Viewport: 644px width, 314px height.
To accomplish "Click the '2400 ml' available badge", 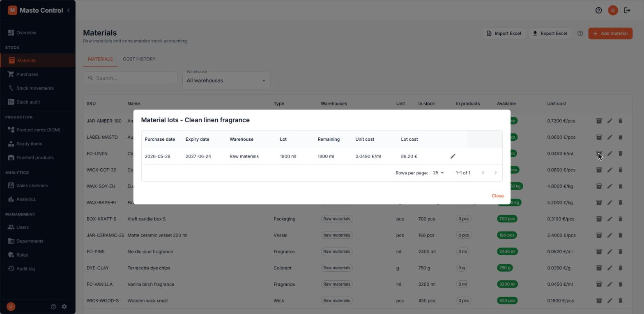I will pos(507,252).
